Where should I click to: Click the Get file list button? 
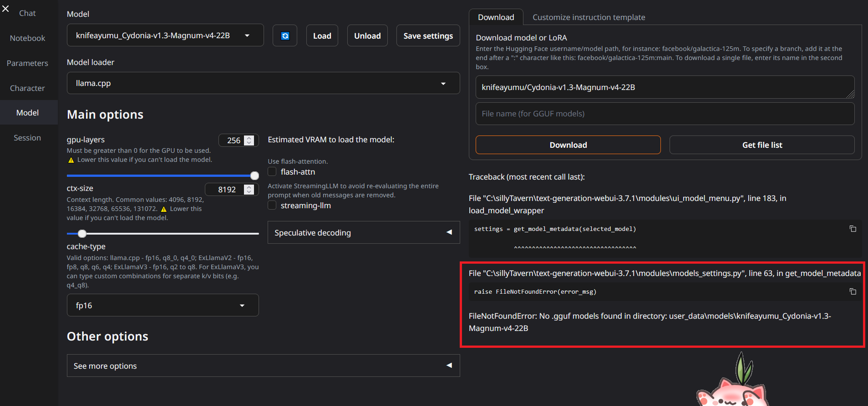pos(762,145)
